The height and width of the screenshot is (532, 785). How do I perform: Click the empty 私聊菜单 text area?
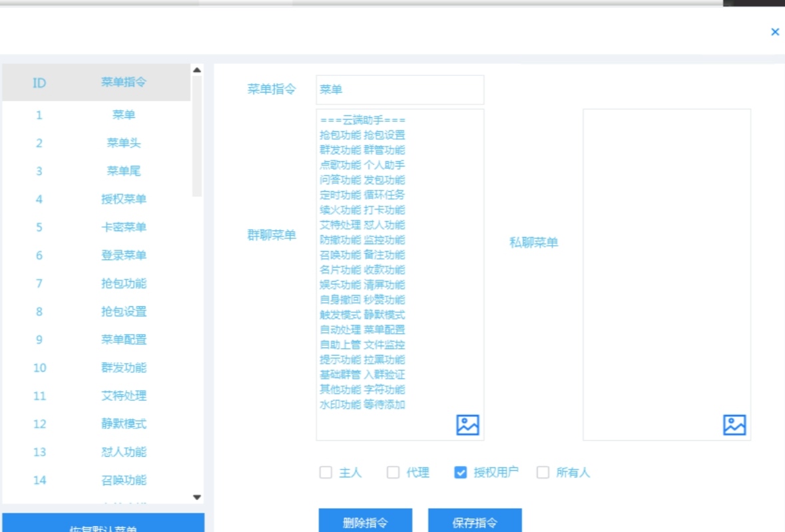(x=666, y=266)
